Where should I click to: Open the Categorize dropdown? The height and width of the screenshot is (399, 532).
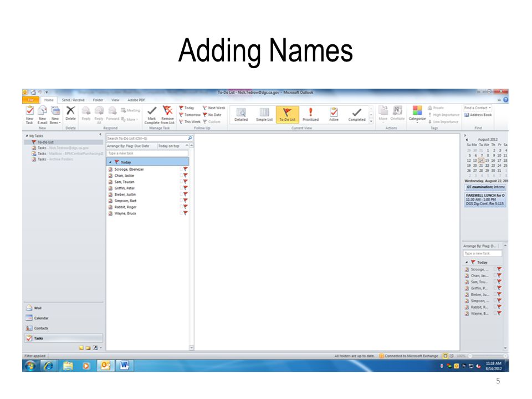[x=417, y=114]
